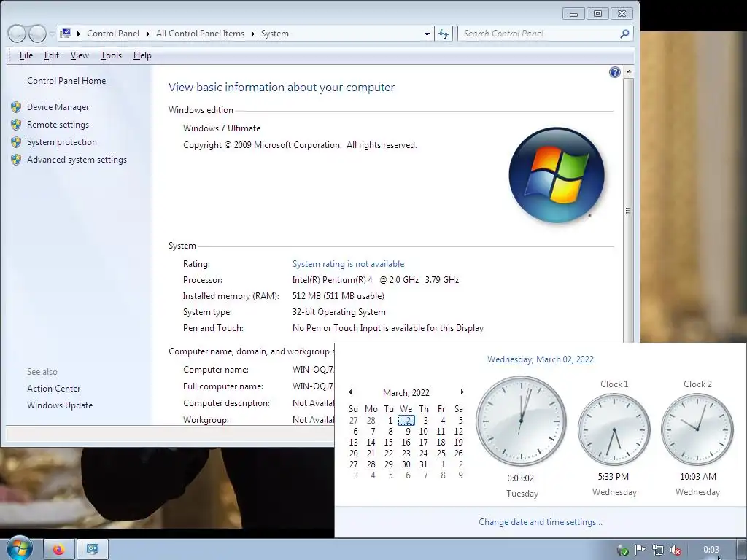Expand arrow before Control Panel breadcrumb
The image size is (747, 560).
79,34
